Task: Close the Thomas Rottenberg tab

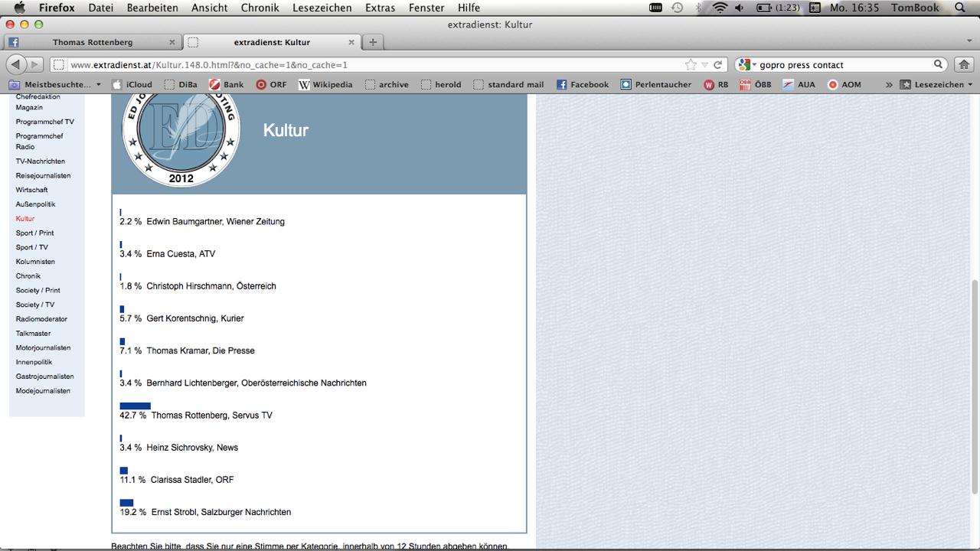Action: tap(172, 42)
